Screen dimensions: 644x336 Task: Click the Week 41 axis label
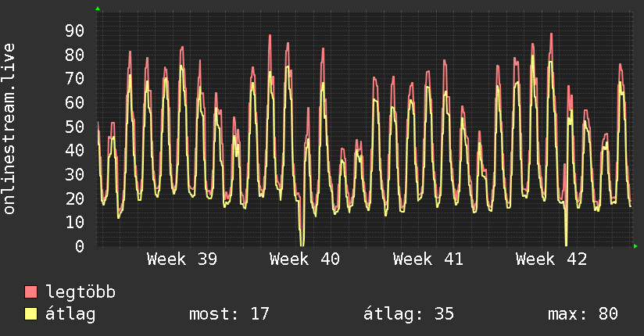click(x=428, y=259)
